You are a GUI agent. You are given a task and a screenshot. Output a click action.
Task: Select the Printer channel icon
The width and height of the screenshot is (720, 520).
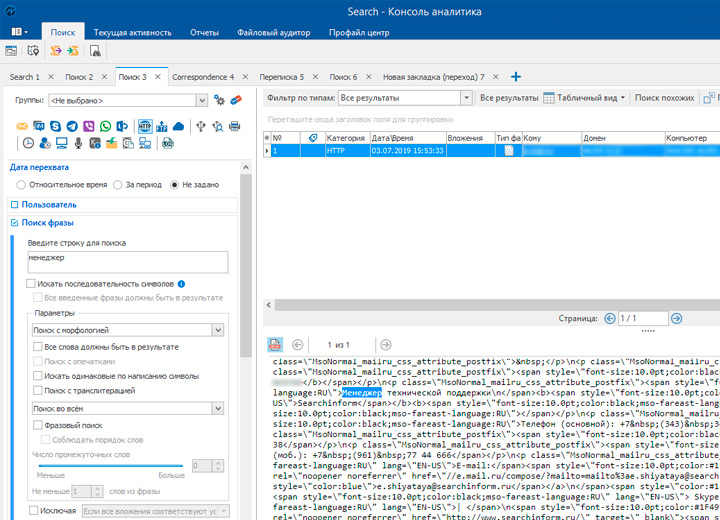(x=235, y=126)
